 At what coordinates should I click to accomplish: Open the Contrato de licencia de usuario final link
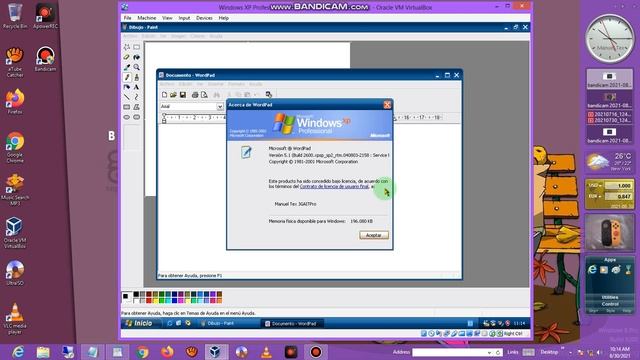pyautogui.click(x=334, y=186)
